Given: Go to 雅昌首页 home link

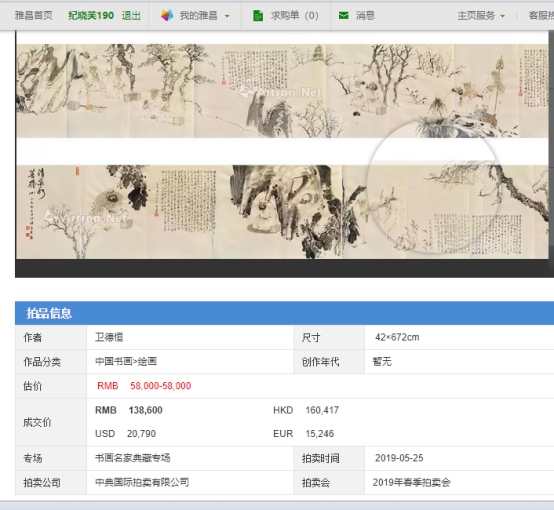Looking at the screenshot, I should [34, 16].
